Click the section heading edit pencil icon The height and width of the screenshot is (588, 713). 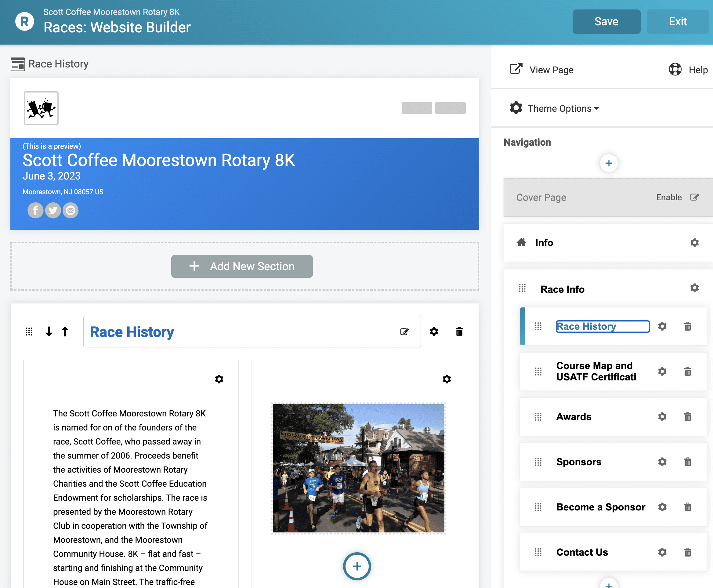(405, 332)
